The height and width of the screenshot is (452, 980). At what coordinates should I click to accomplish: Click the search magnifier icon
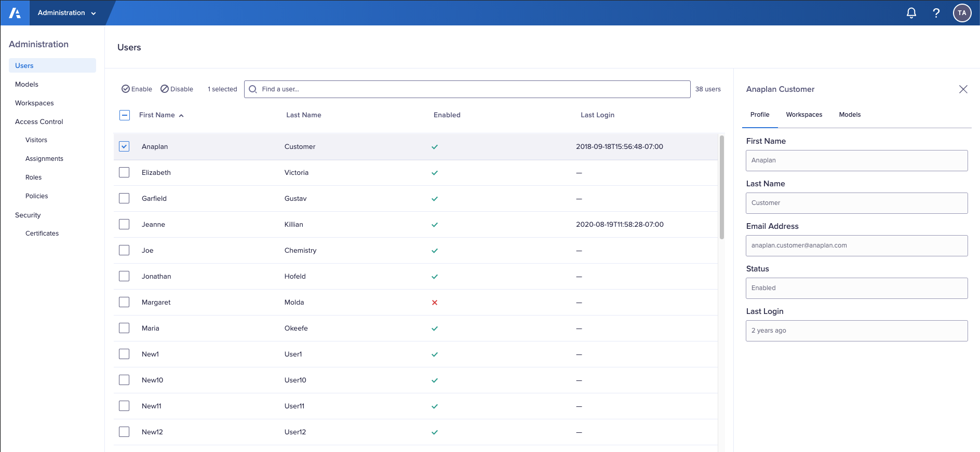pos(253,89)
